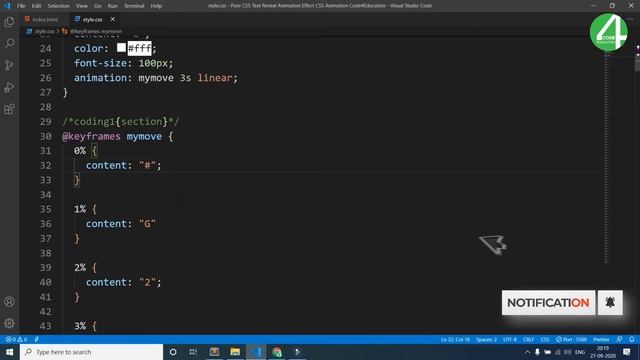Open the Terminal menu
640x360 pixels.
click(x=134, y=6)
